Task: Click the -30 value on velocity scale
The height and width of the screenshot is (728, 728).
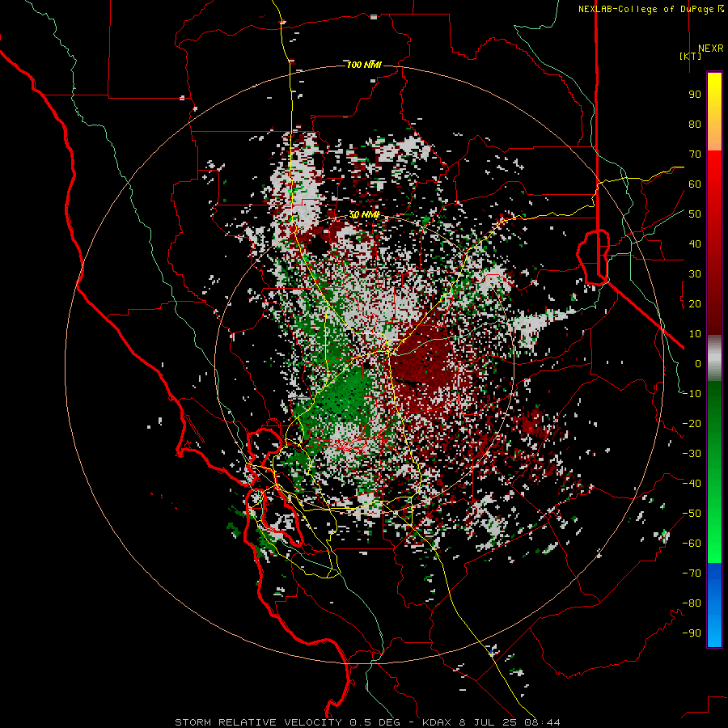Action: coord(692,454)
